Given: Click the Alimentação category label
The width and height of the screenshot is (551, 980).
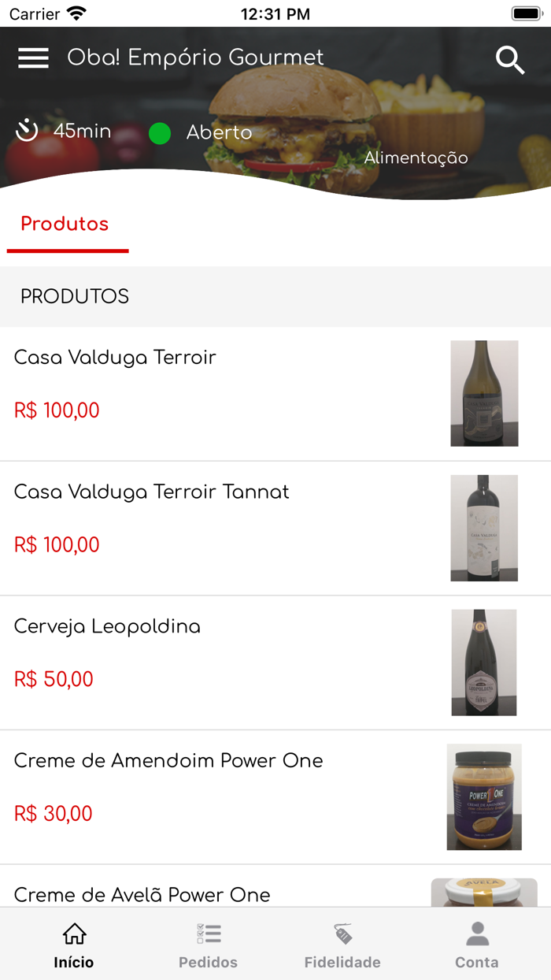Looking at the screenshot, I should [x=415, y=158].
